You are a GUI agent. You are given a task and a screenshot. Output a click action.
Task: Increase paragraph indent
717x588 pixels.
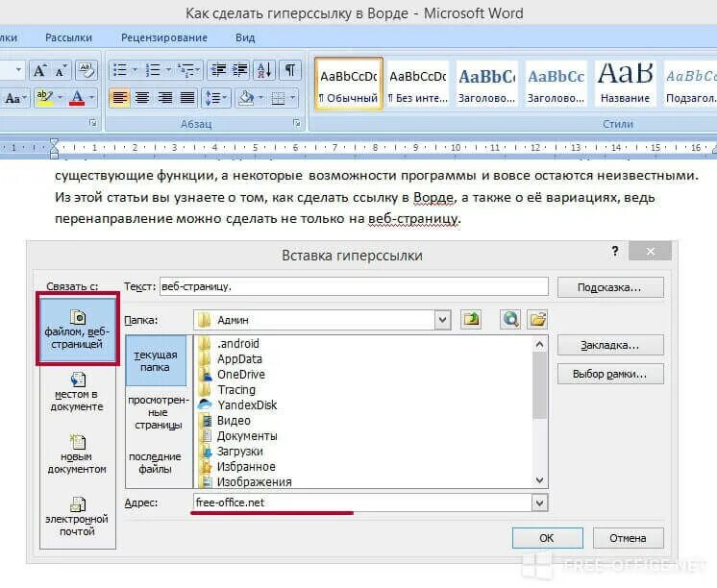pos(239,70)
